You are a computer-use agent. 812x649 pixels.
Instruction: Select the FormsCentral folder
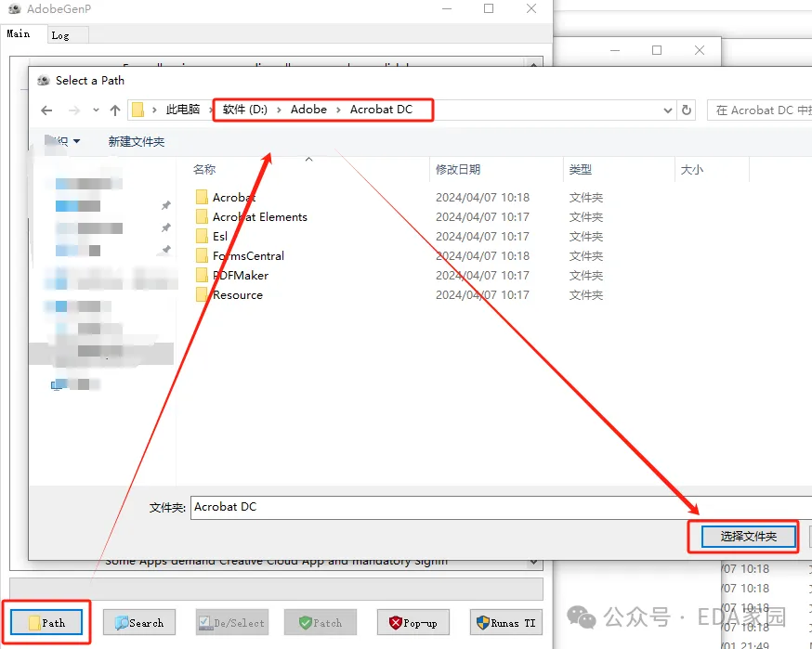[x=249, y=255]
